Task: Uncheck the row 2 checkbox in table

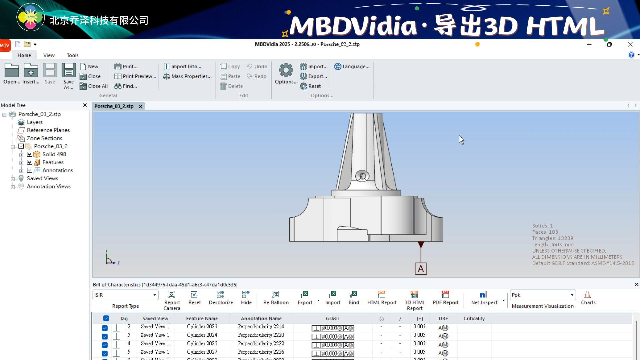Action: tap(105, 328)
